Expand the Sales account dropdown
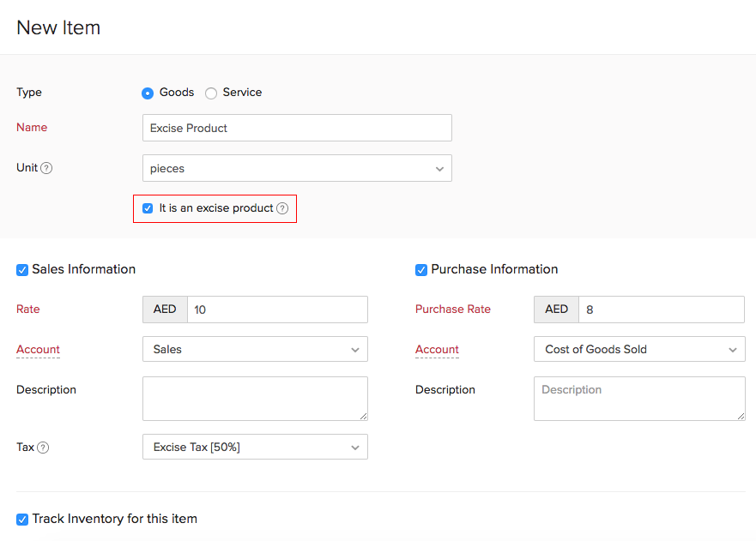 (x=255, y=349)
